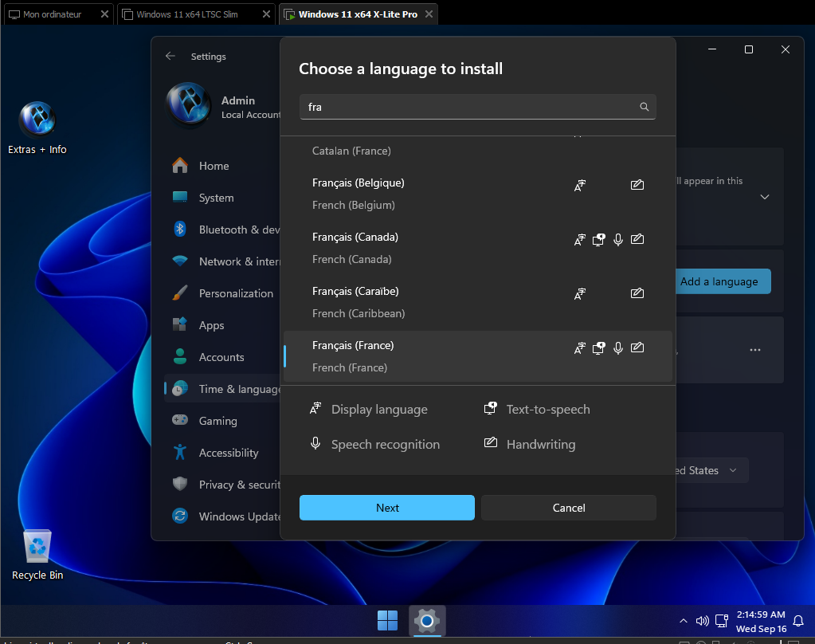This screenshot has width=815, height=644.
Task: Click the Time & language globe icon
Action: pos(180,389)
